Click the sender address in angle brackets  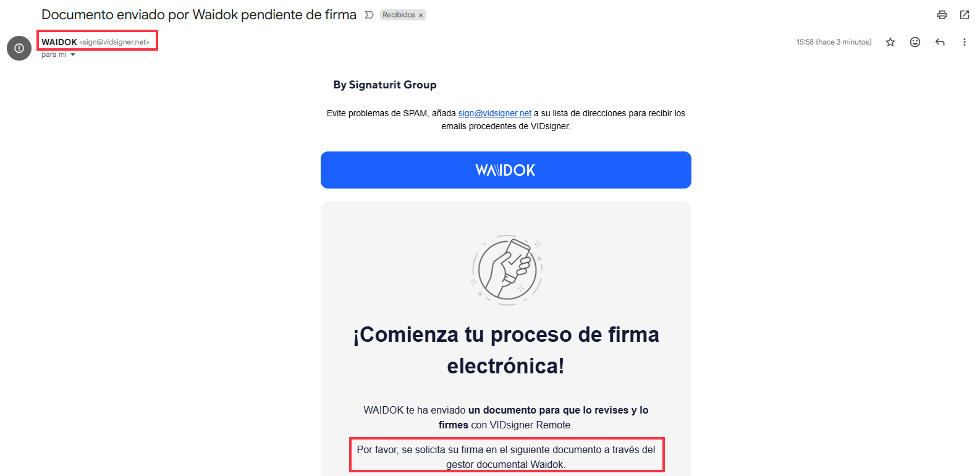pos(114,42)
